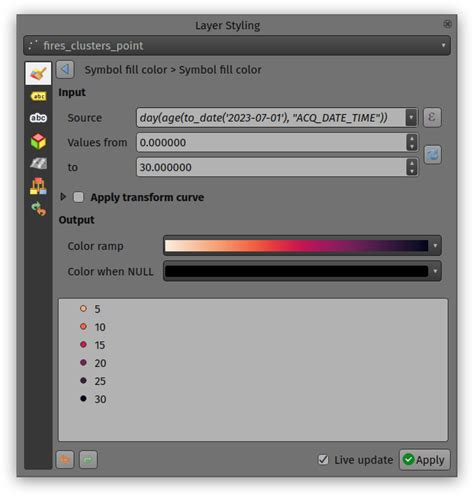This screenshot has width=474, height=496.
Task: Toggle the Live update checkbox
Action: tap(323, 460)
